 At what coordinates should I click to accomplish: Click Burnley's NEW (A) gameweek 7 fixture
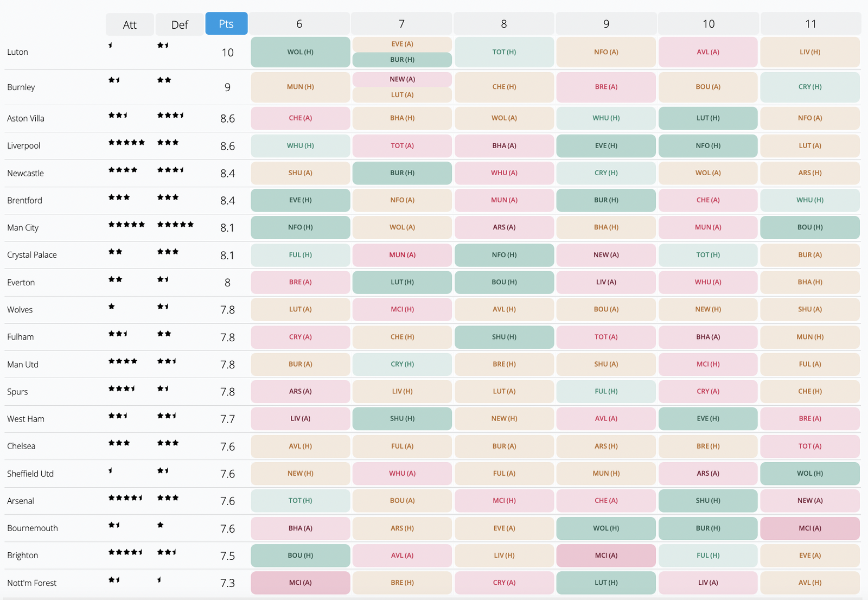[402, 79]
